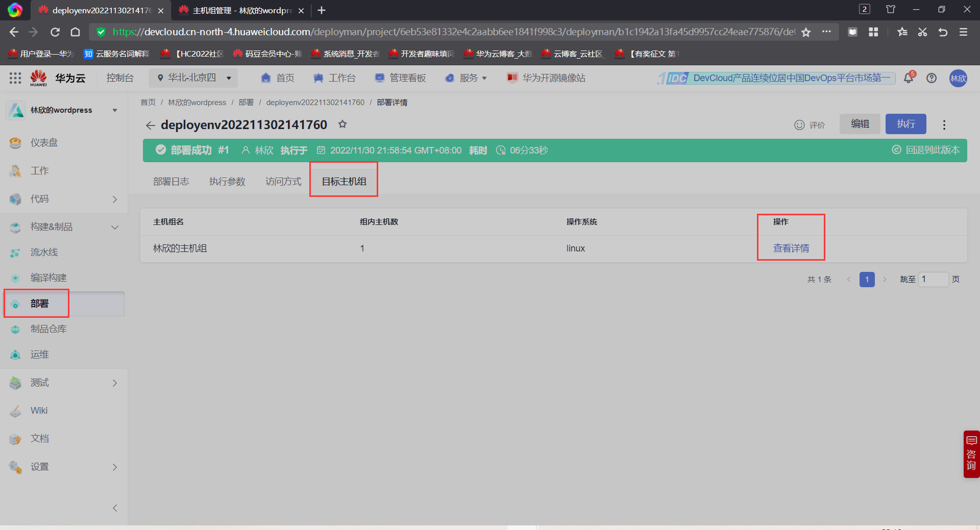Screen dimensions: 980x530
Task: Open the browser shield icon in the toolbar
Action: pyautogui.click(x=852, y=32)
